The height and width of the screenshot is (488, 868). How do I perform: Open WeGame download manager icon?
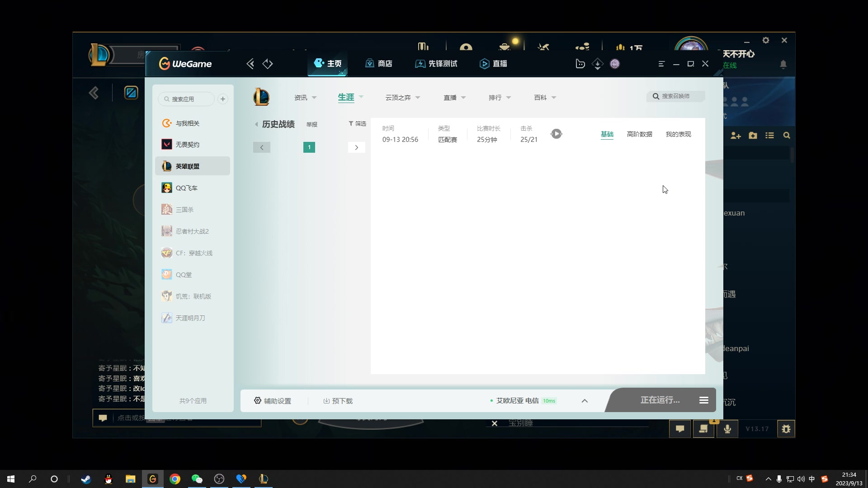point(597,64)
